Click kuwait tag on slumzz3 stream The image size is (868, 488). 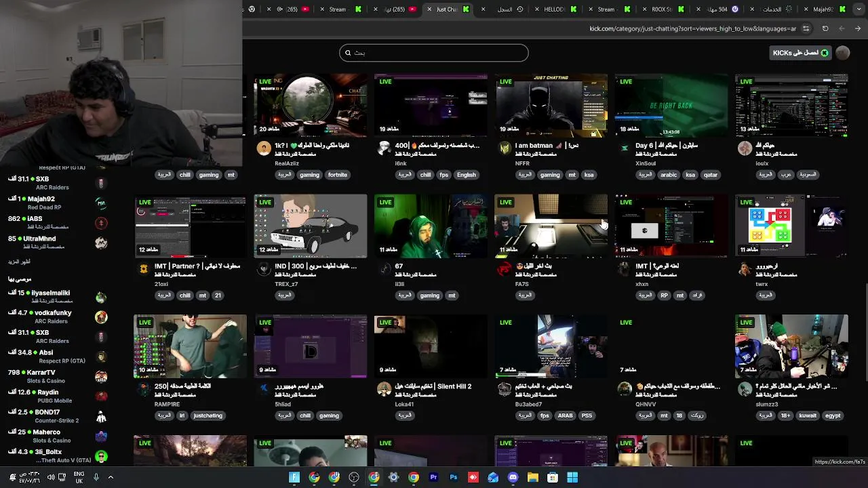point(808,415)
